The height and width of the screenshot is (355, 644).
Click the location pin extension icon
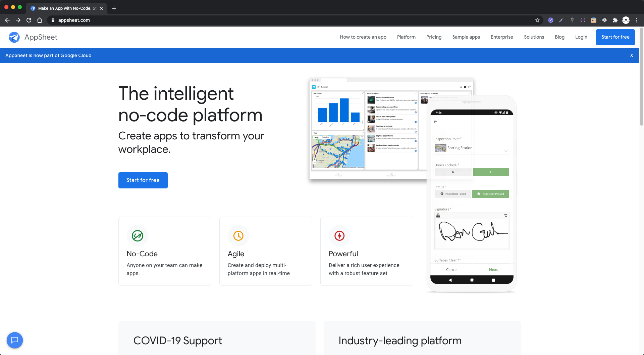point(572,20)
